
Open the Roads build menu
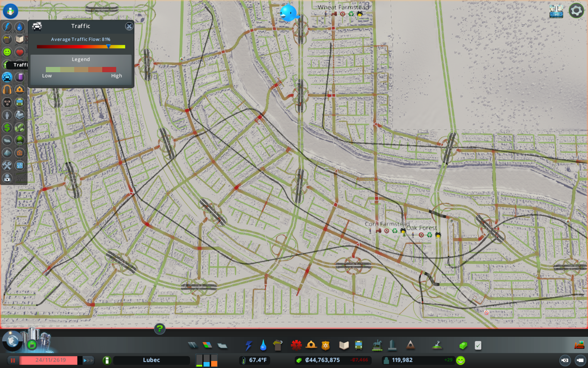click(x=193, y=346)
